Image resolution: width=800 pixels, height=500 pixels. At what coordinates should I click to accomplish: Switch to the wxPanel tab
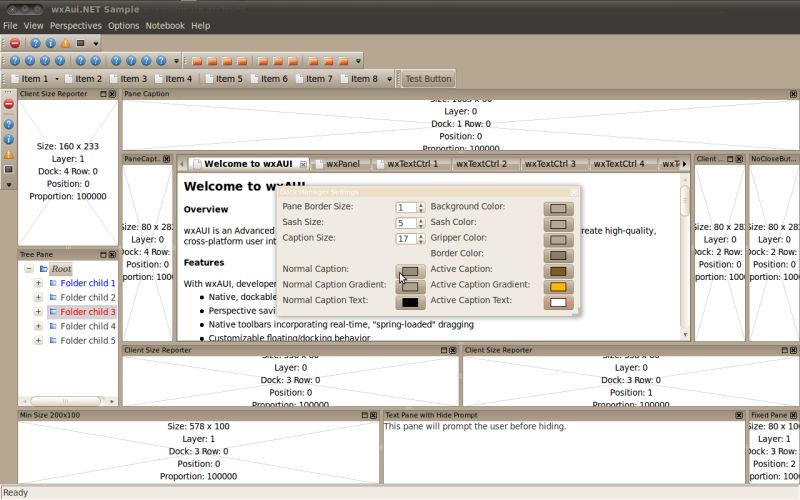coord(338,164)
